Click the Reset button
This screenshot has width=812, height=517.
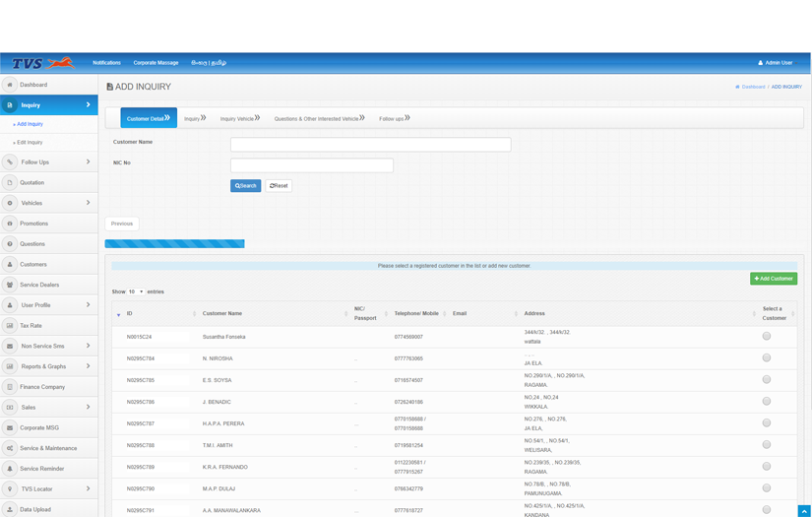(x=279, y=186)
